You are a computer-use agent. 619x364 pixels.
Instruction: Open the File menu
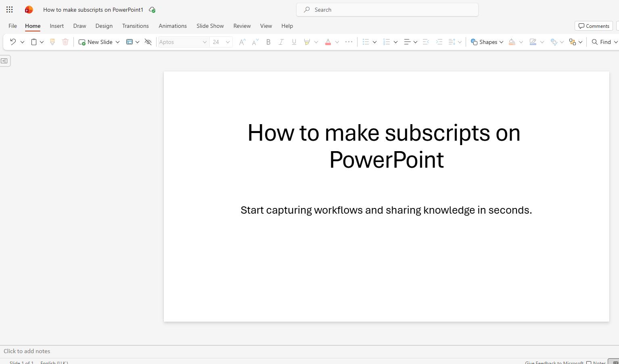coord(13,26)
